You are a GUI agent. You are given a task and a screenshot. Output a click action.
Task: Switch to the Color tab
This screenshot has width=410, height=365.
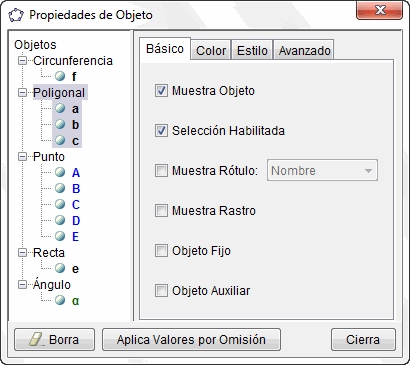[x=211, y=50]
